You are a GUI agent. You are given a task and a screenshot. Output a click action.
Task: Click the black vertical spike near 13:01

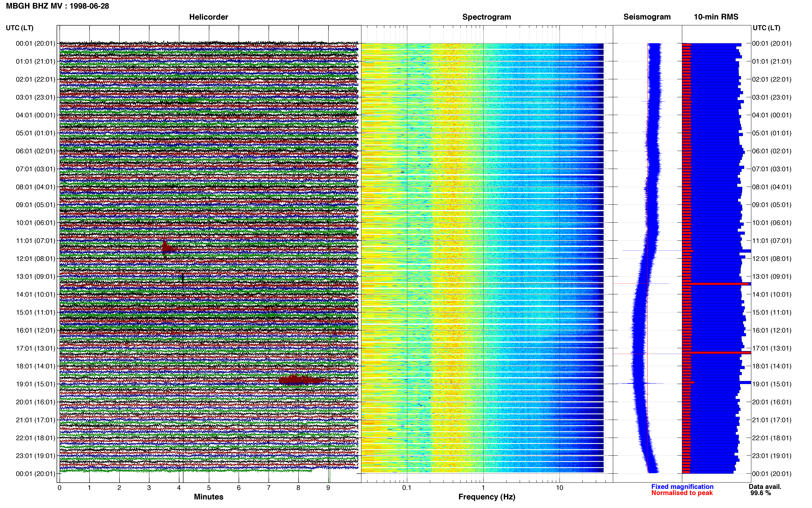(x=182, y=278)
